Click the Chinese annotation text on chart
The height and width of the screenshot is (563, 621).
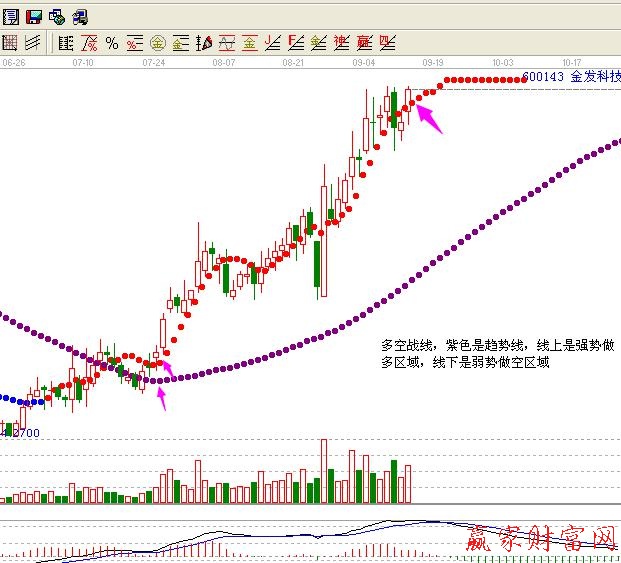(x=497, y=353)
